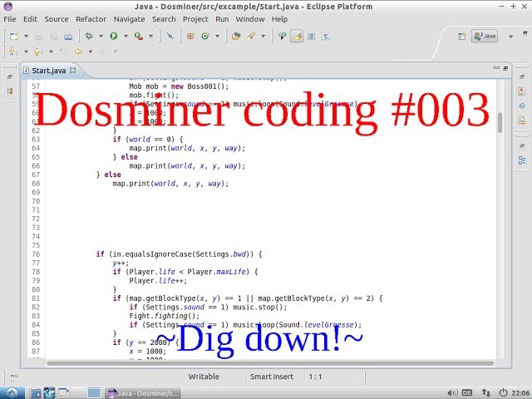Open the start menu on the taskbar

(12, 393)
